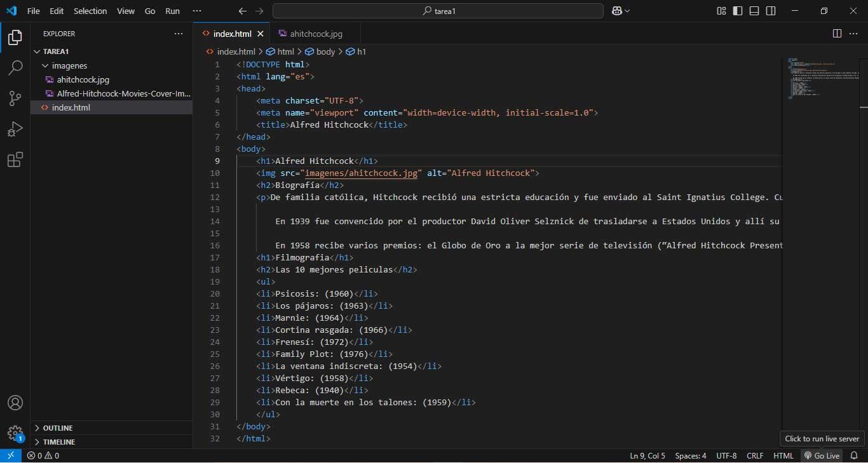The image size is (868, 463).
Task: Open Explorer Views and More Actions ellipsis
Action: pyautogui.click(x=179, y=34)
